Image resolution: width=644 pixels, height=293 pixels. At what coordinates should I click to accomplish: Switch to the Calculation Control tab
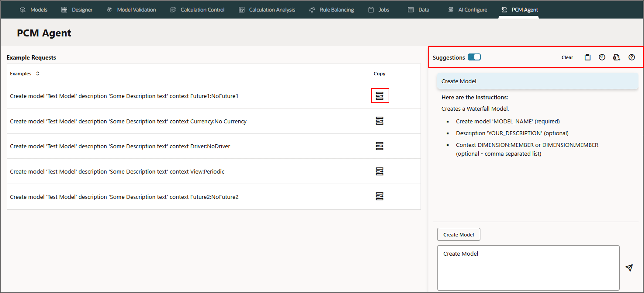coord(197,10)
